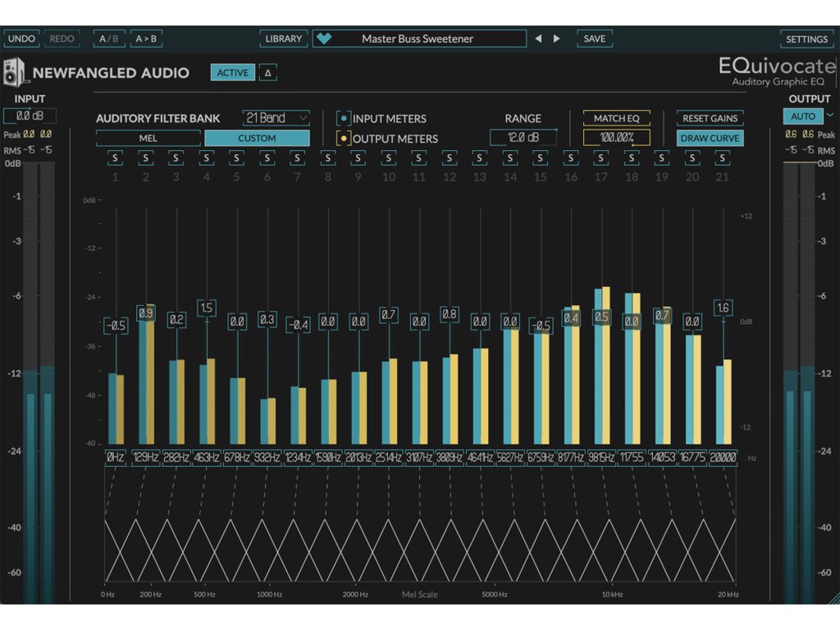Click the delta listen button
840x630 pixels.
tap(267, 73)
